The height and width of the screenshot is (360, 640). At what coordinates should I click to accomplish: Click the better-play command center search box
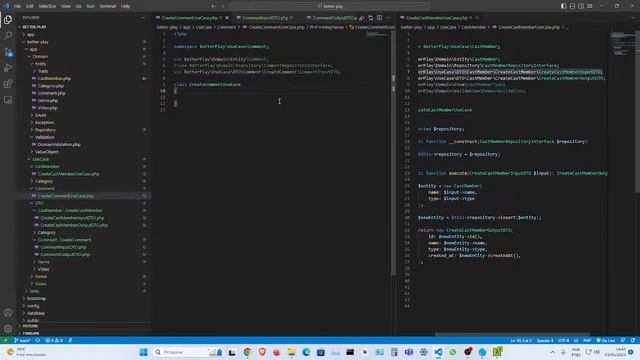[330, 6]
